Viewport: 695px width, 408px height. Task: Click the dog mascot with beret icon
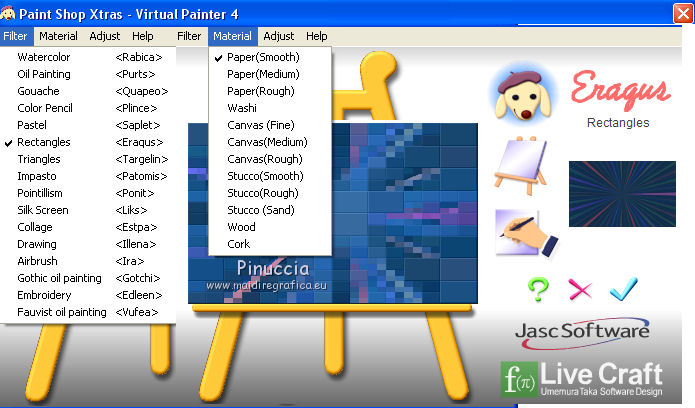point(523,95)
